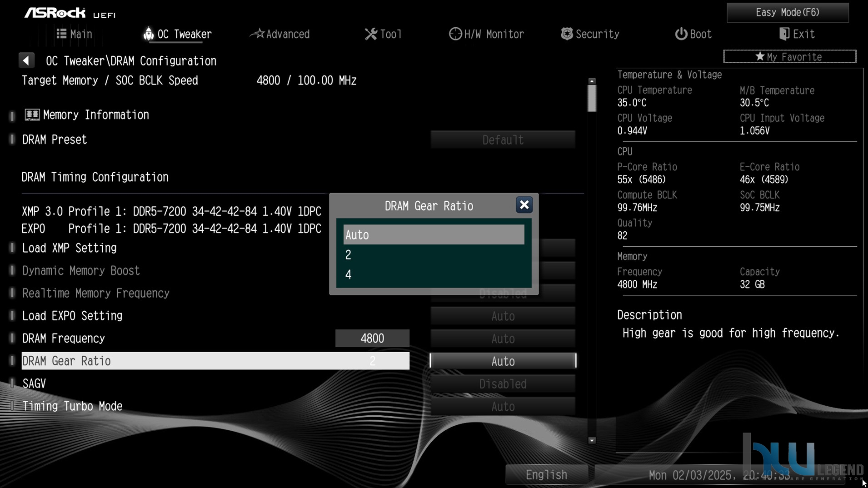Click the CPU Temperature 35.0°C reading
868x488 pixels.
tap(632, 103)
